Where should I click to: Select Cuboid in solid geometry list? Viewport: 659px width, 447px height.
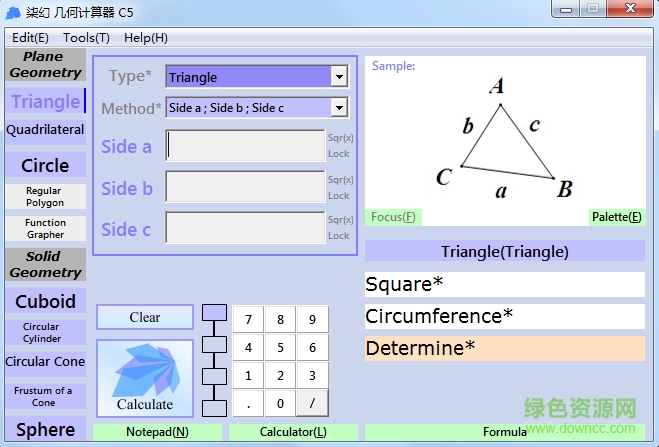(x=45, y=301)
